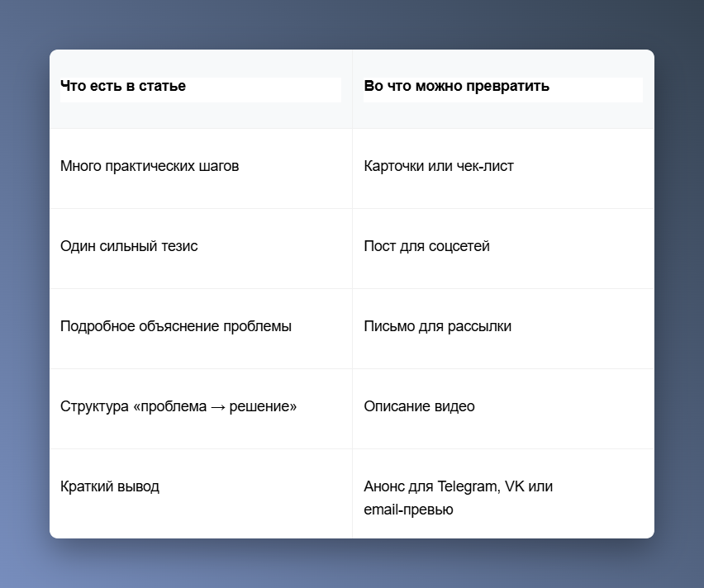Viewport: 704px width, 588px height.
Task: Select the cell "Один сильный тезис"
Action: [x=201, y=249]
